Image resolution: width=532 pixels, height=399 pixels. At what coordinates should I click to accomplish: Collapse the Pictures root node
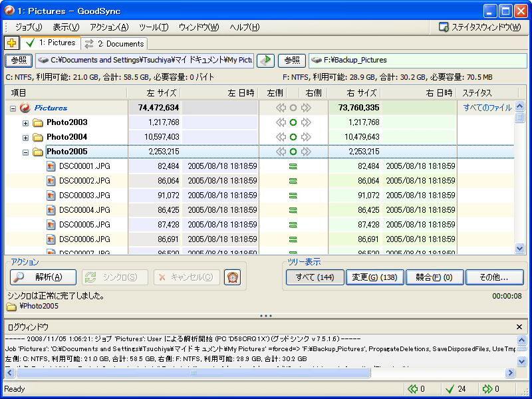tap(13, 109)
